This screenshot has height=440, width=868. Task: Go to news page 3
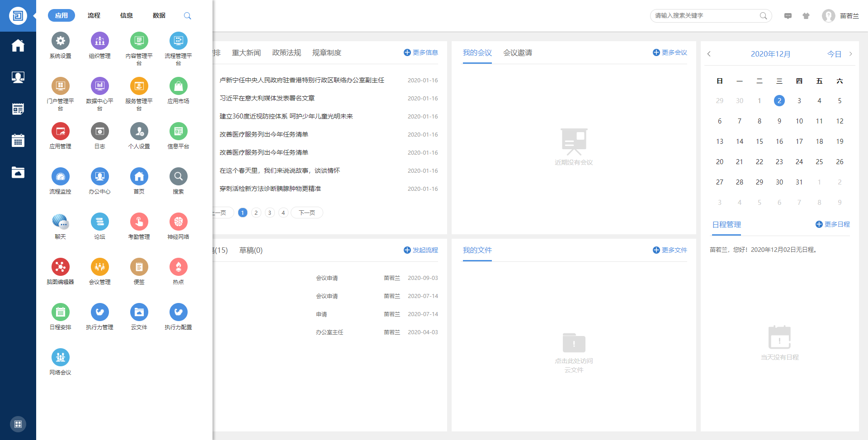coord(270,213)
